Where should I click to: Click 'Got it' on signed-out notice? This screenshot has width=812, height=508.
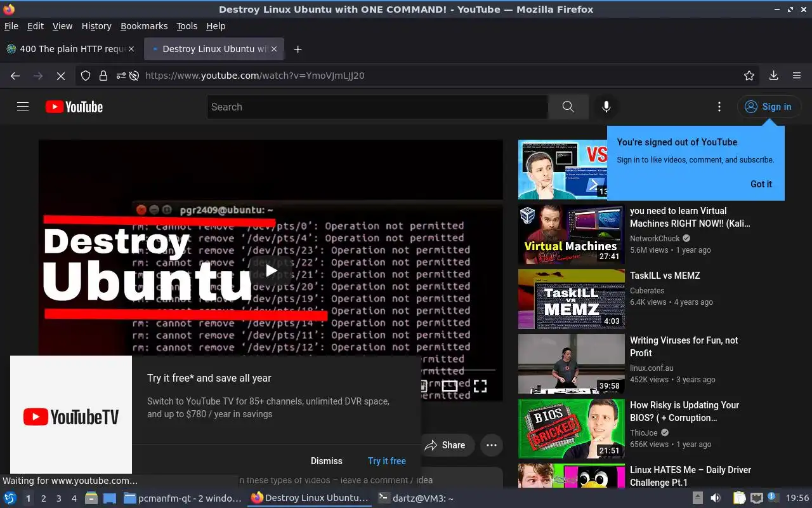coord(761,184)
